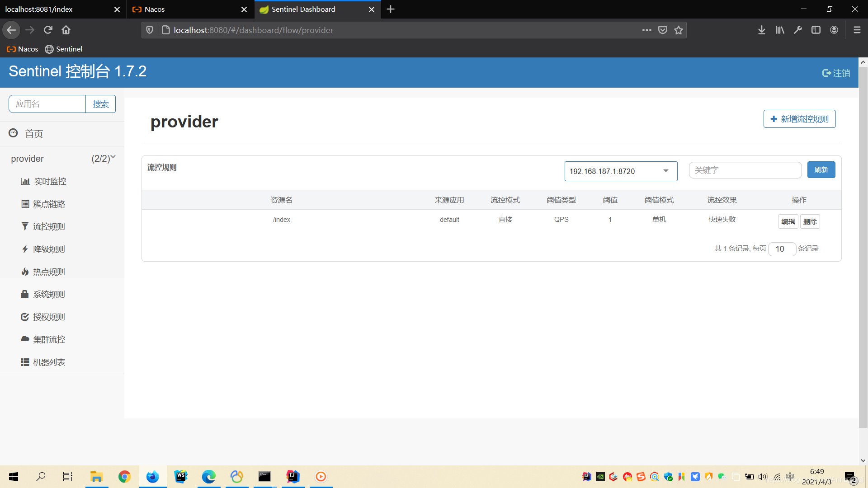
Task: Open the Windows Start menu
Action: point(14,477)
